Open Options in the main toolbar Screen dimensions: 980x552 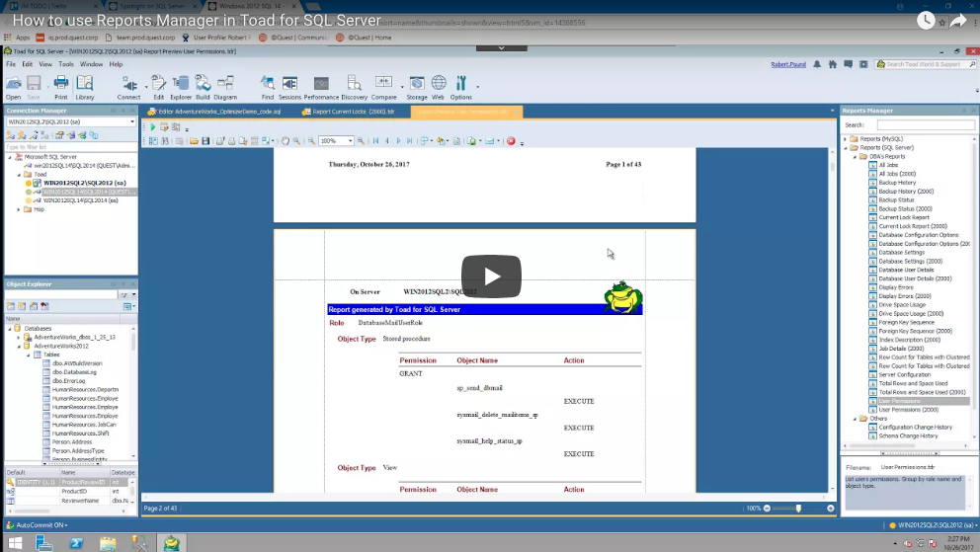pyautogui.click(x=461, y=87)
